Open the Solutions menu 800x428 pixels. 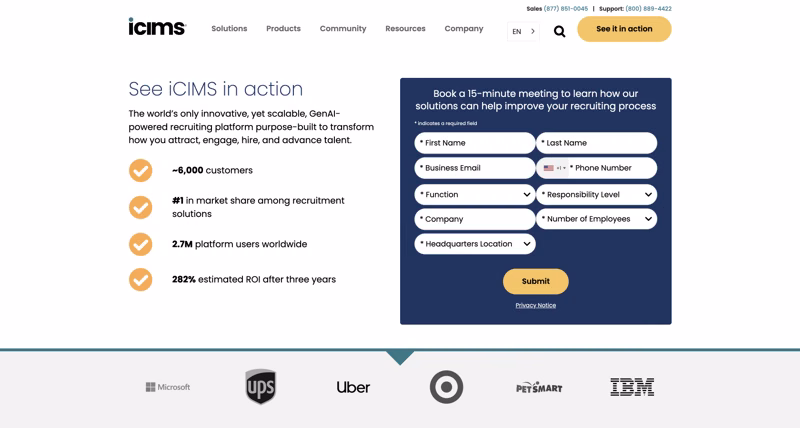pyautogui.click(x=229, y=29)
